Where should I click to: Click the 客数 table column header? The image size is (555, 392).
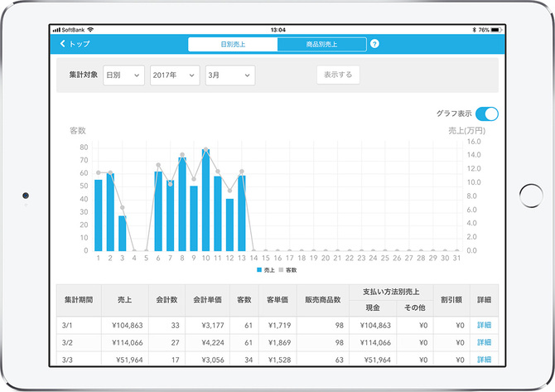tap(244, 300)
